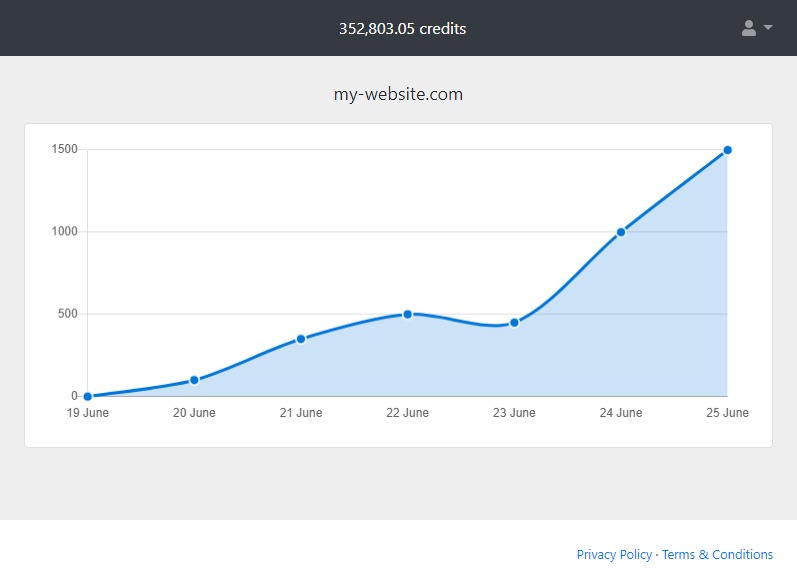Click the user account icon
The image size is (797, 587).
tap(749, 28)
